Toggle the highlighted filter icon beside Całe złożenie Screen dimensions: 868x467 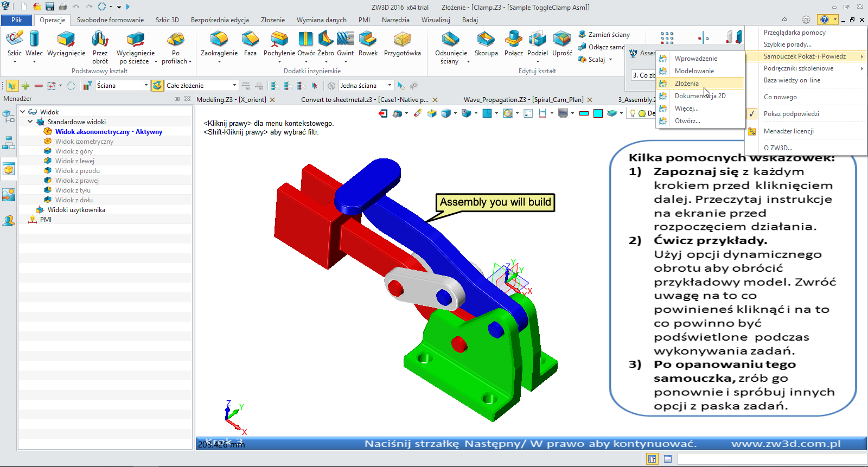pyautogui.click(x=157, y=86)
